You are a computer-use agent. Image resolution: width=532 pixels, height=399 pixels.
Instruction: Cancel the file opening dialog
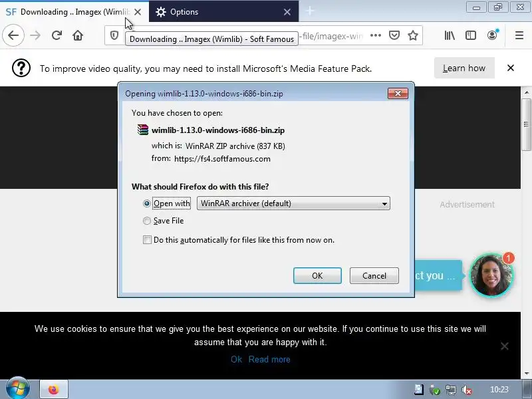(x=374, y=275)
